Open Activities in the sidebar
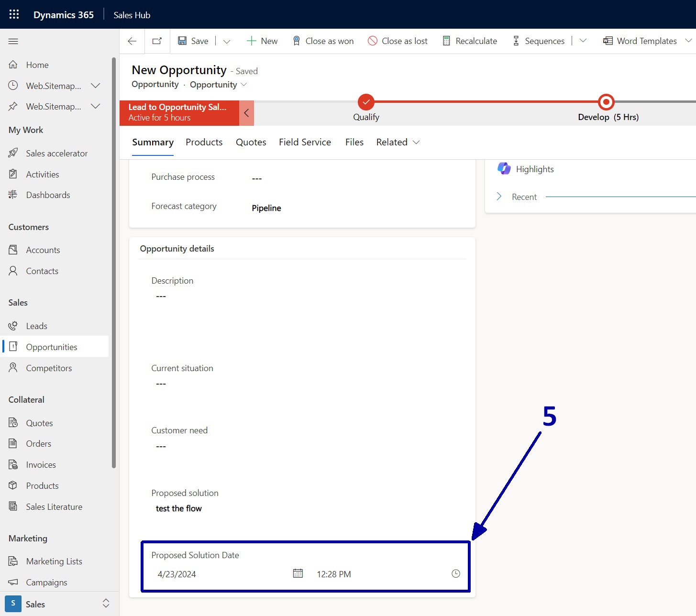This screenshot has height=616, width=696. [55, 174]
